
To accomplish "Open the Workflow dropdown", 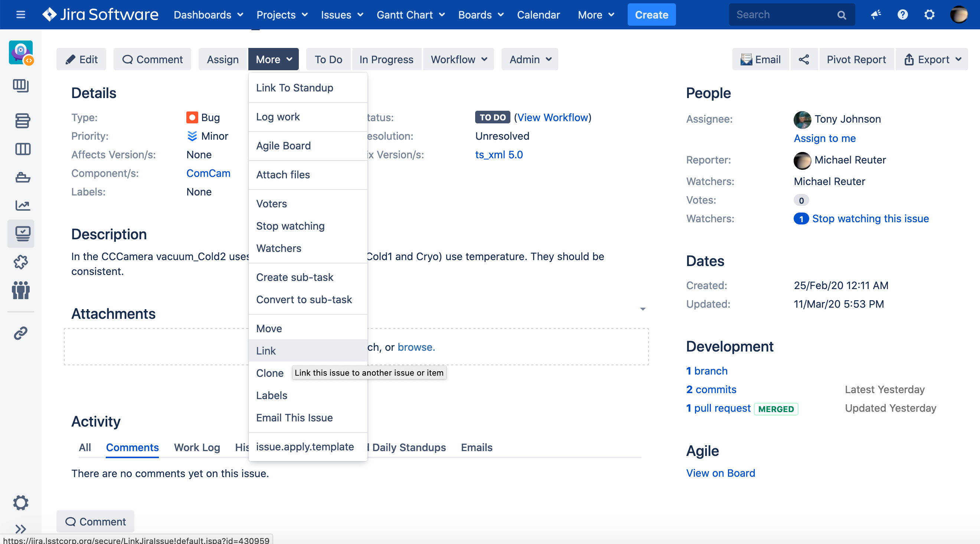I will (458, 59).
